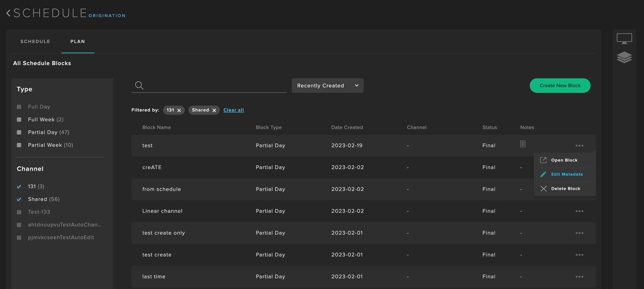Toggle the Shared channel filter checkbox
The width and height of the screenshot is (644, 289).
pos(19,199)
